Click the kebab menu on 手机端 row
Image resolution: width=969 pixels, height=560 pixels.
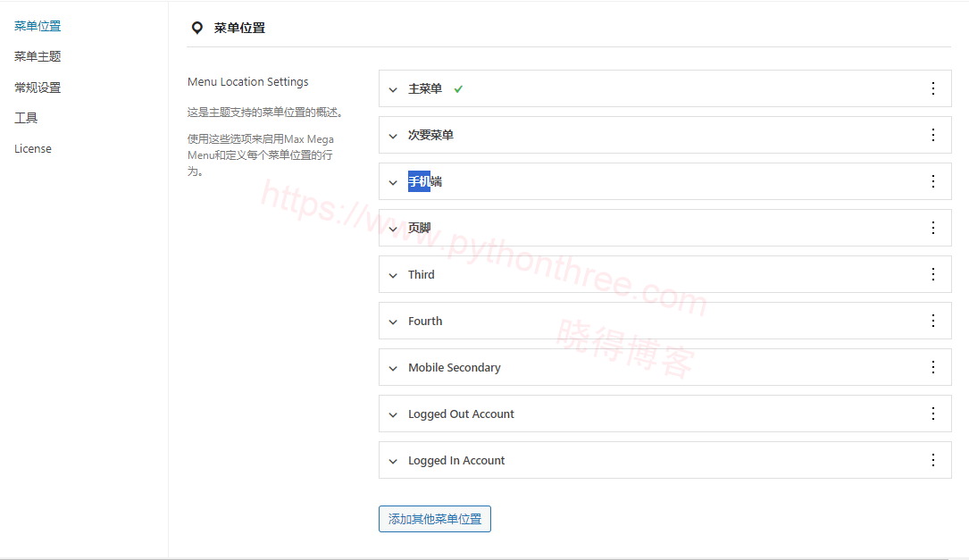[x=933, y=181]
